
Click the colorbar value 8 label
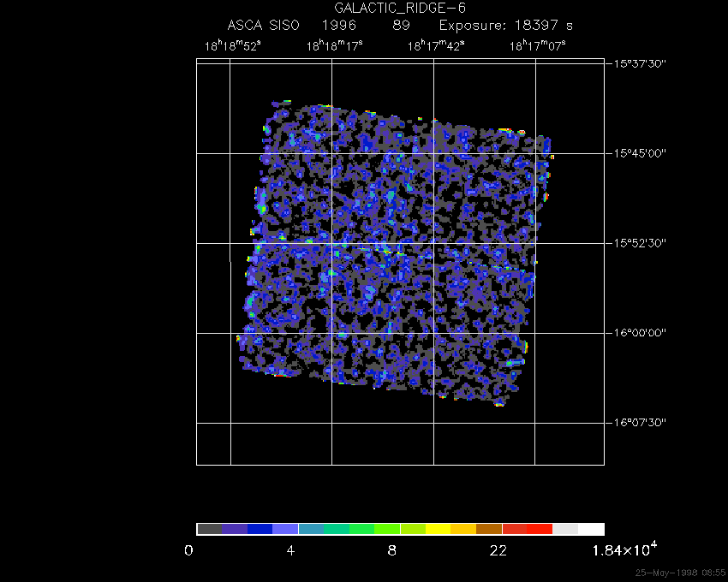(x=392, y=551)
